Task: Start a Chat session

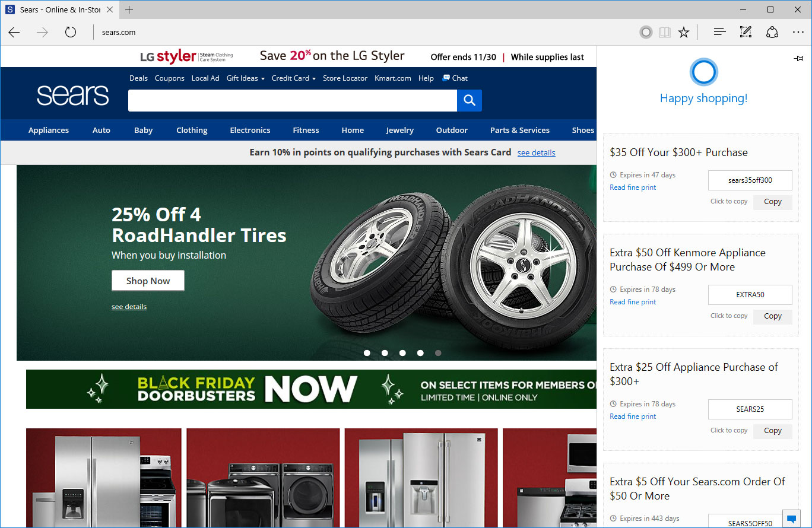Action: pos(455,78)
